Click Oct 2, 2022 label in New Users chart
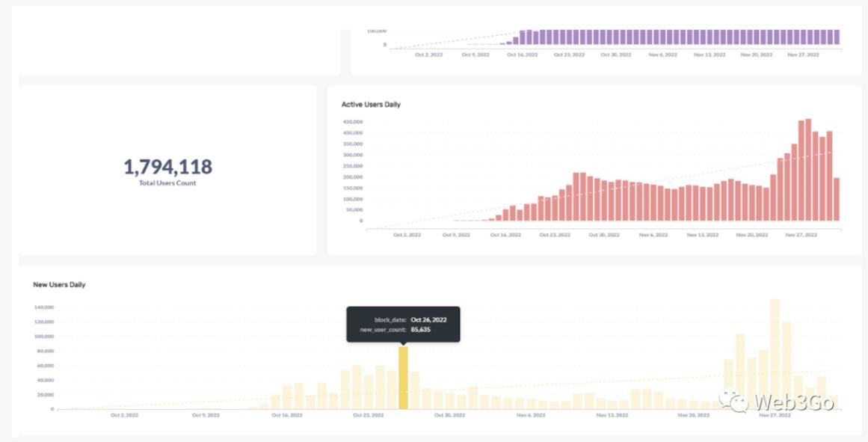Viewport: 868px width, 442px height. tap(124, 414)
